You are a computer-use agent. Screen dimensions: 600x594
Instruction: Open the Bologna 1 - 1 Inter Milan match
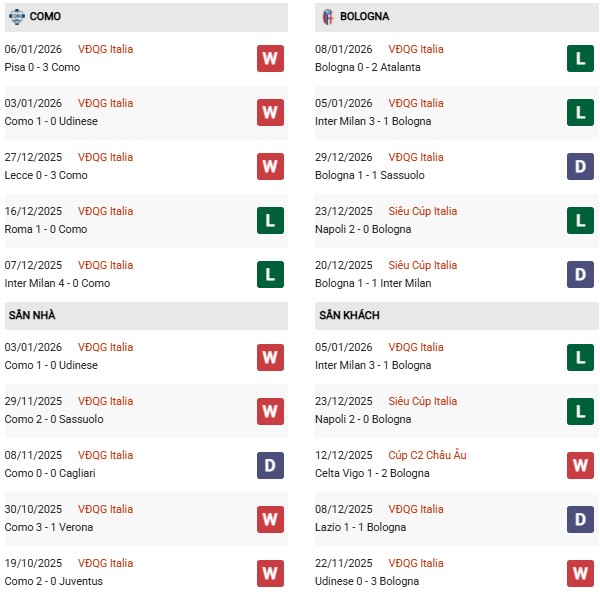pyautogui.click(x=370, y=283)
